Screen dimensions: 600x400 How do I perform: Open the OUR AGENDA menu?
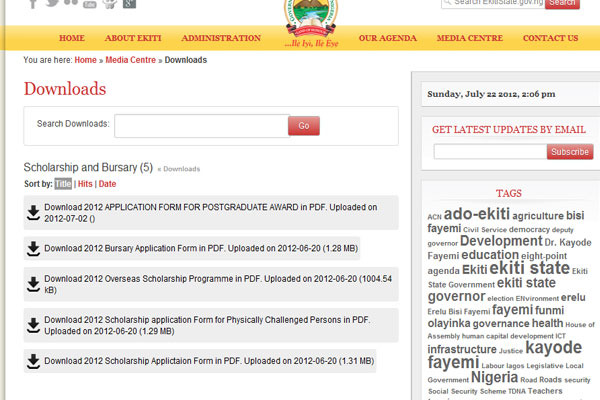pyautogui.click(x=388, y=38)
